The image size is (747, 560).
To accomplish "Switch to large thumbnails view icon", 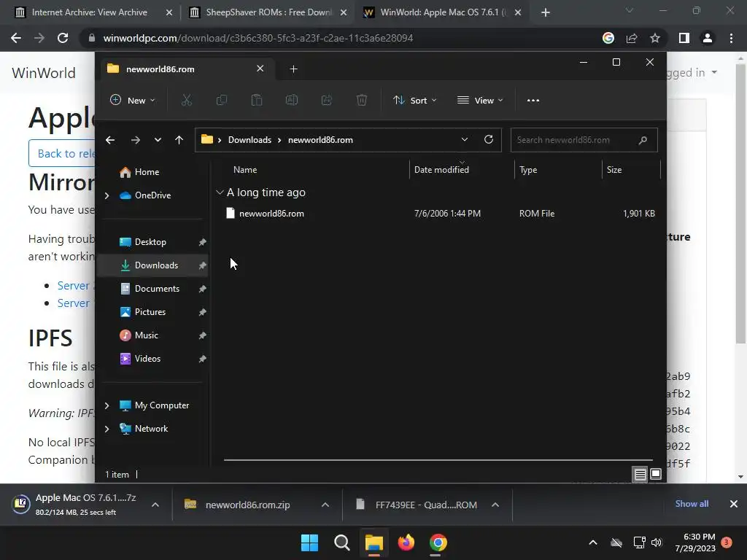I will tap(656, 474).
